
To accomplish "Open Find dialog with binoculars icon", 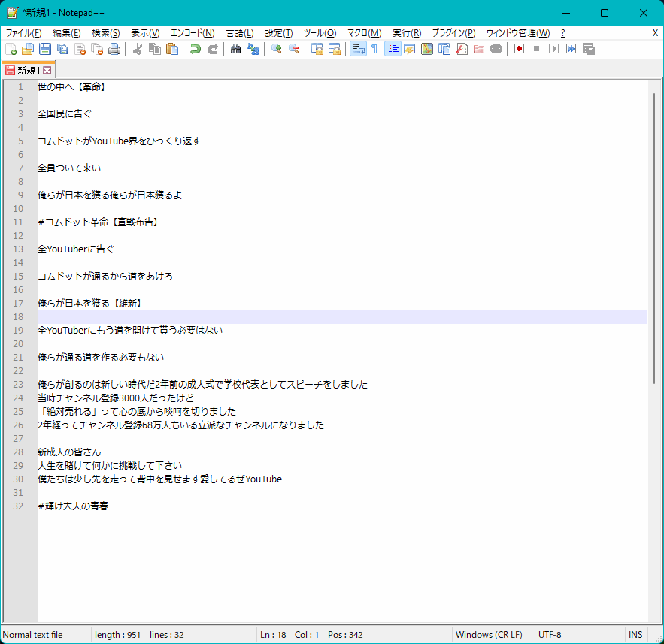I will click(x=235, y=49).
